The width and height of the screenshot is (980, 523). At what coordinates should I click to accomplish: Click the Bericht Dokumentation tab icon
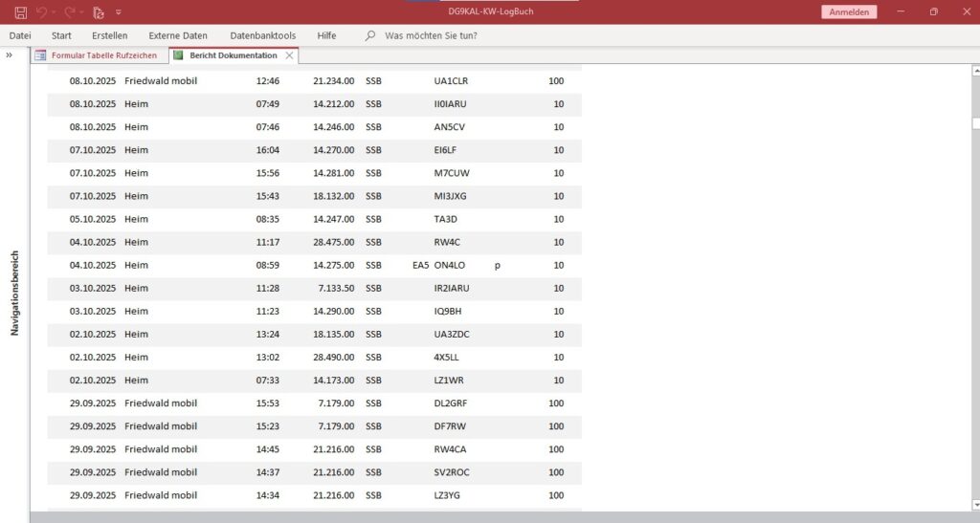tap(178, 55)
